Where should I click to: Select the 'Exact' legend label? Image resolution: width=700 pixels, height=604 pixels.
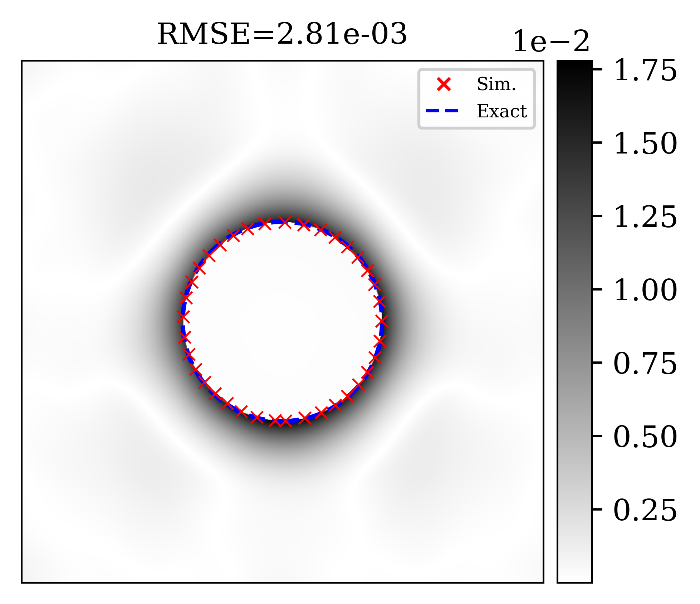(501, 111)
